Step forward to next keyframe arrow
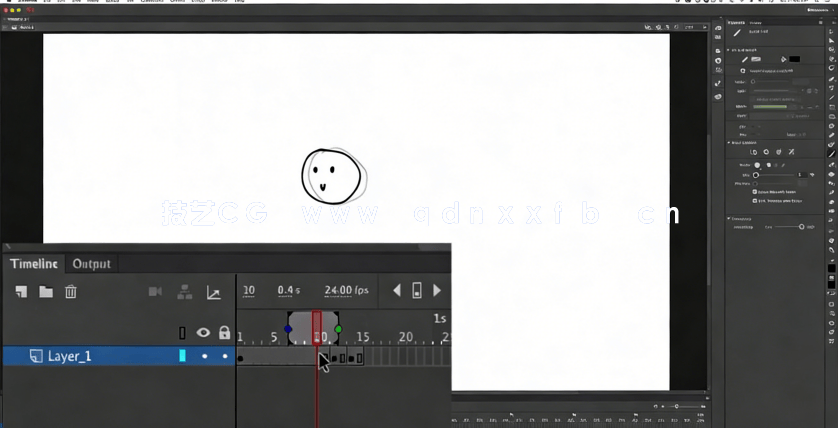 (437, 290)
